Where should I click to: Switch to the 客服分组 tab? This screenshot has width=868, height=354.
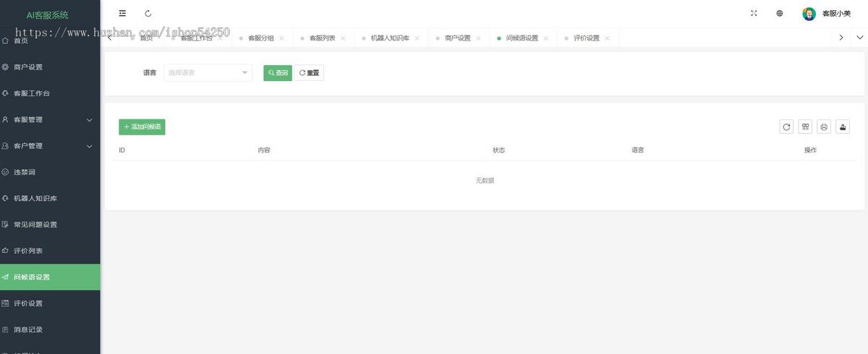(x=260, y=38)
